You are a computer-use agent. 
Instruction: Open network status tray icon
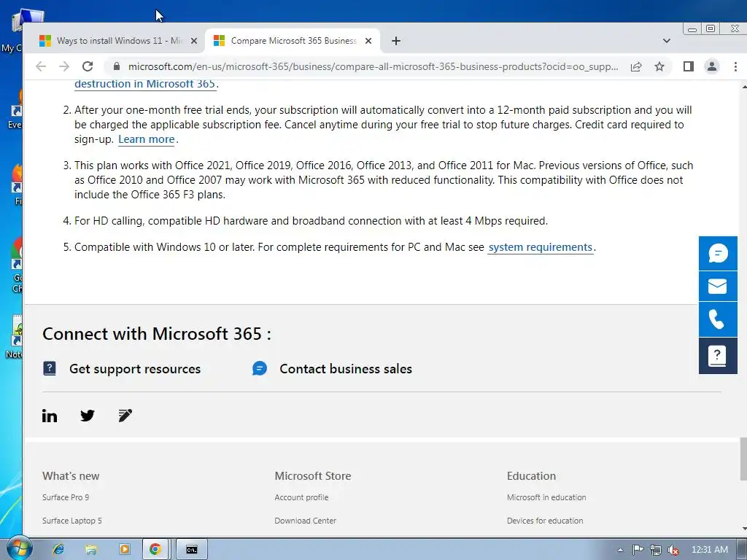[x=656, y=550]
